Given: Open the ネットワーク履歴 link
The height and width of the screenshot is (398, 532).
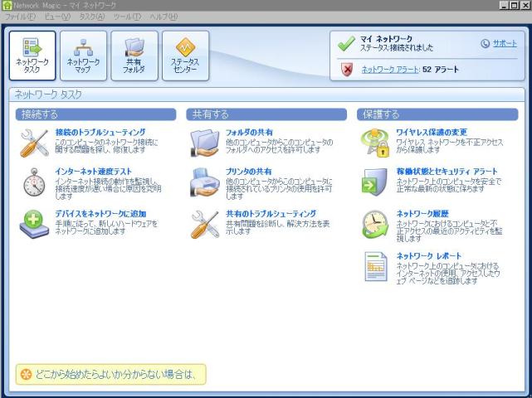Looking at the screenshot, I should coord(422,214).
